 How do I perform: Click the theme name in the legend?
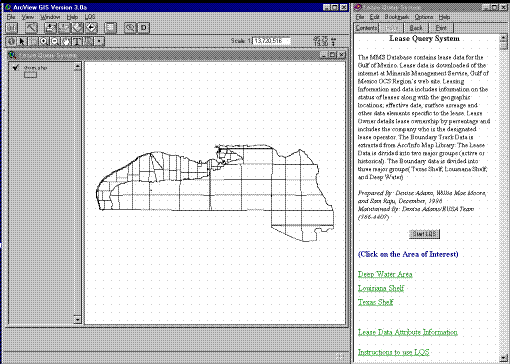[x=36, y=68]
